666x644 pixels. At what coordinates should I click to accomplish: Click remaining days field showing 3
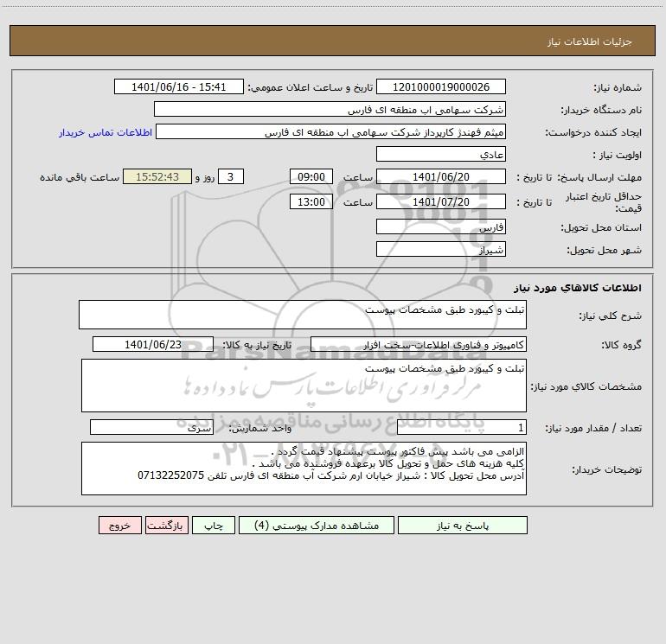(231, 176)
